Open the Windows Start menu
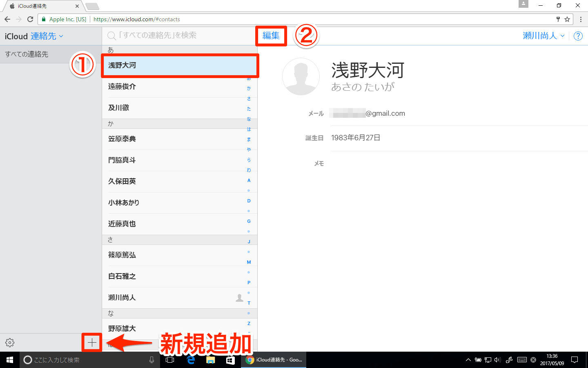The height and width of the screenshot is (368, 588). pos(10,360)
